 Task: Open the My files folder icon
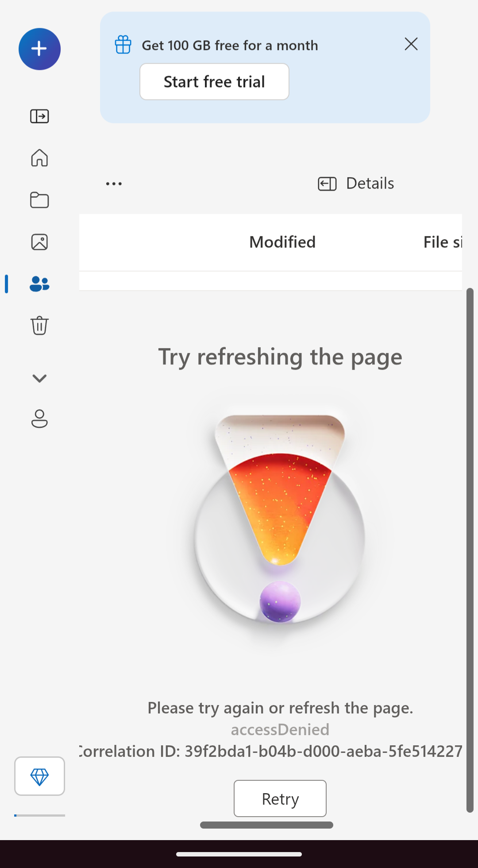point(39,200)
